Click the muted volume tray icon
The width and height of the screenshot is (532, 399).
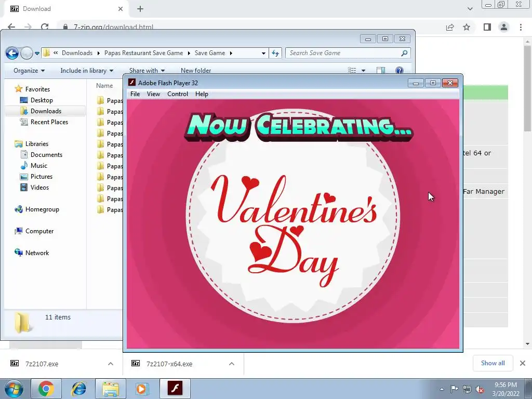pyautogui.click(x=480, y=390)
